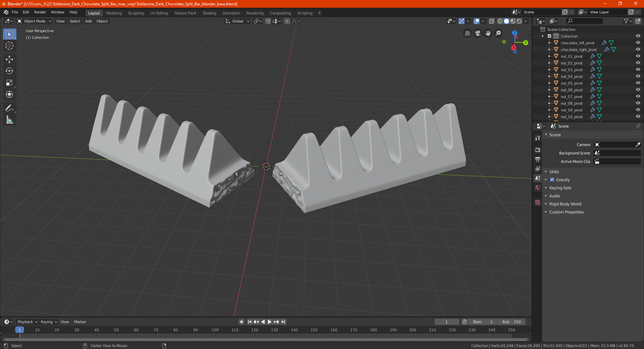
Task: Click the timeline playhead at frame 1
Action: [19, 330]
